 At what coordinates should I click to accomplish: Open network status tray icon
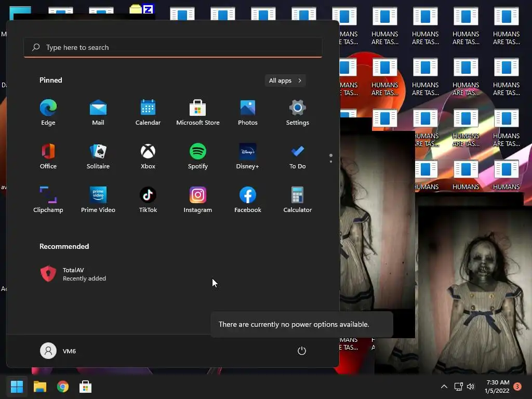(459, 387)
